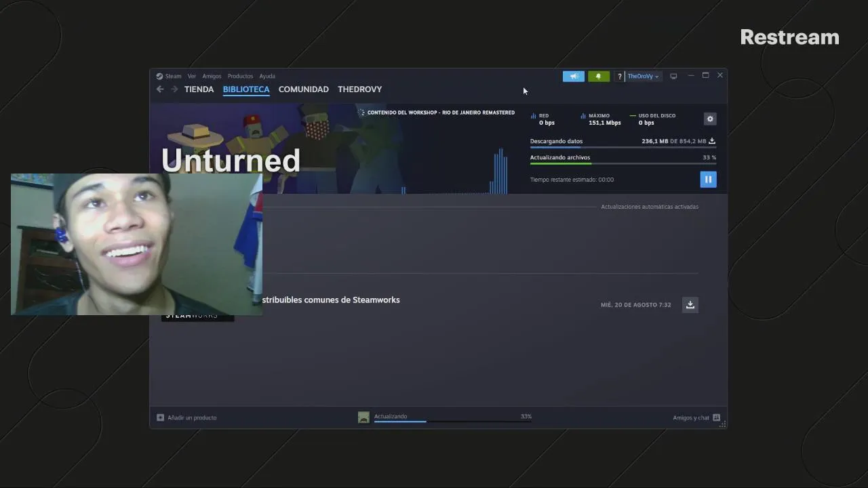868x488 pixels.
Task: Expand the TheDroVy account dropdown
Action: (x=643, y=77)
